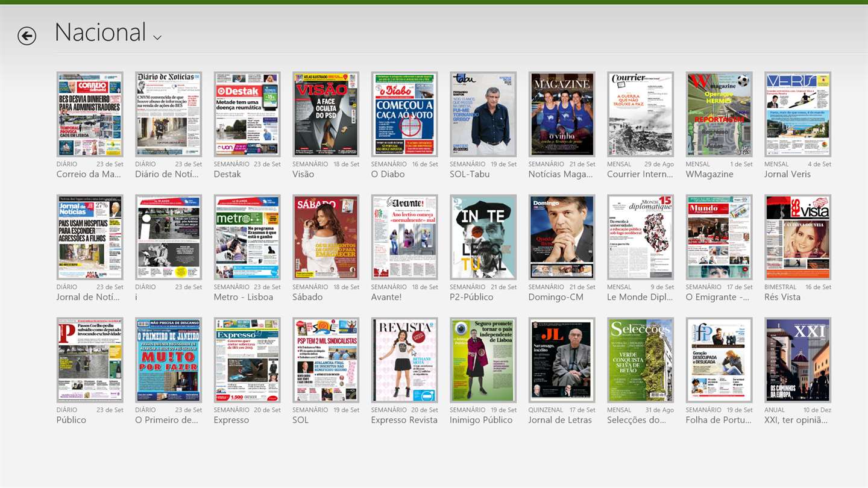This screenshot has width=868, height=488.
Task: Open the Correio da Manhã cover thumbnail
Action: pyautogui.click(x=90, y=114)
